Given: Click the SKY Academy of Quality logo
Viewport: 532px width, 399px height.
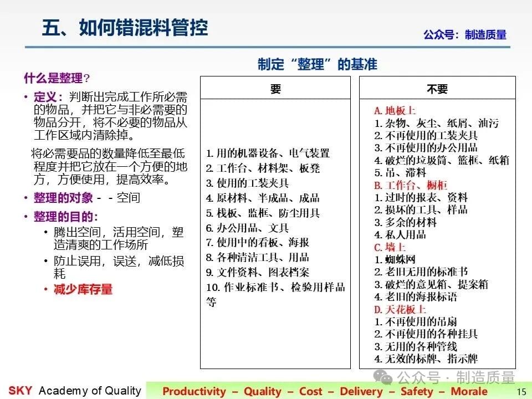Looking at the screenshot, I should tap(75, 391).
